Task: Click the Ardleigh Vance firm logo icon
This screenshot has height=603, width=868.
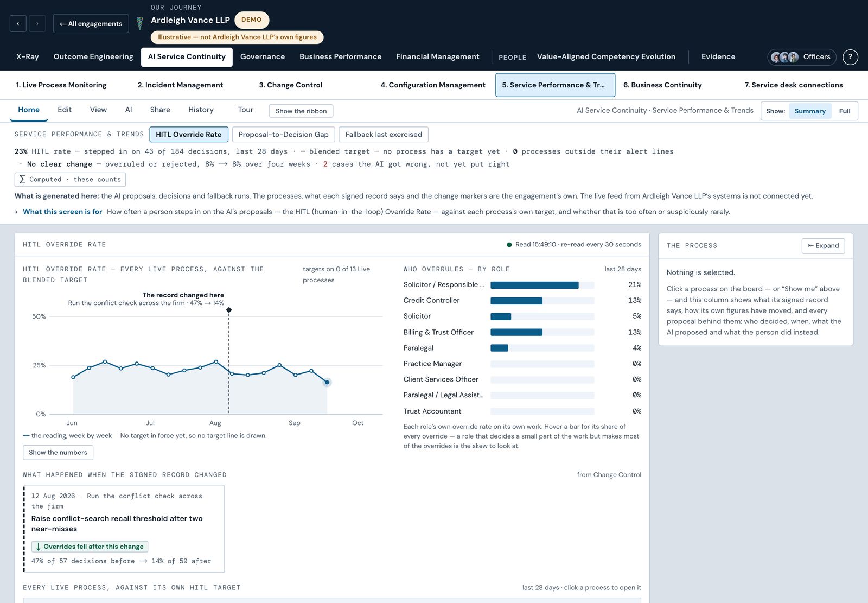Action: (x=140, y=23)
